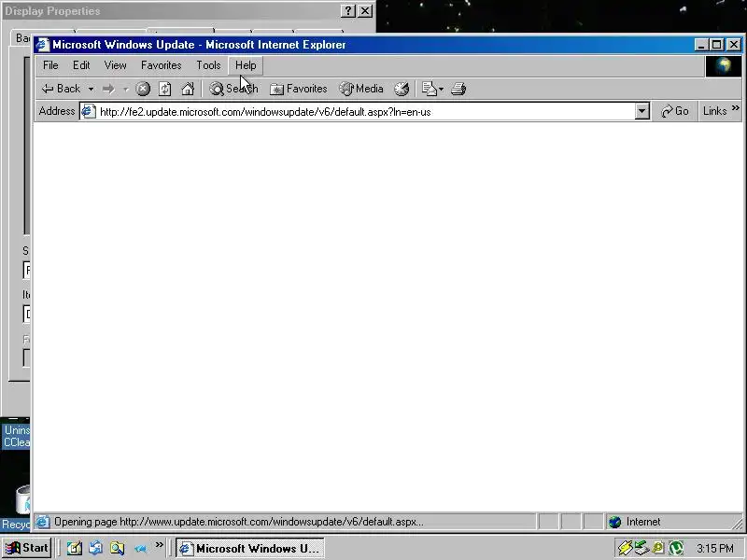Click the network connection tray icon
Viewport: 747px width, 560px height.
(x=641, y=548)
